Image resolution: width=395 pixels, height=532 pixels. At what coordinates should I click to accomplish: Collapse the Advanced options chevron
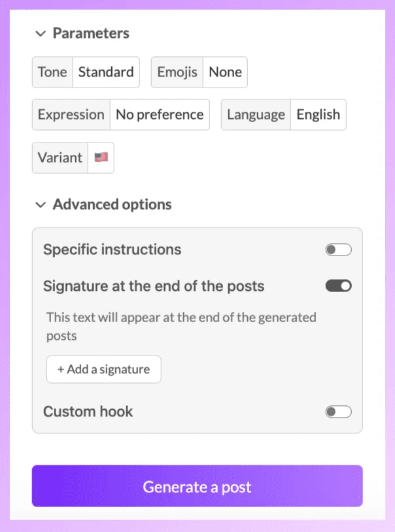[41, 205]
